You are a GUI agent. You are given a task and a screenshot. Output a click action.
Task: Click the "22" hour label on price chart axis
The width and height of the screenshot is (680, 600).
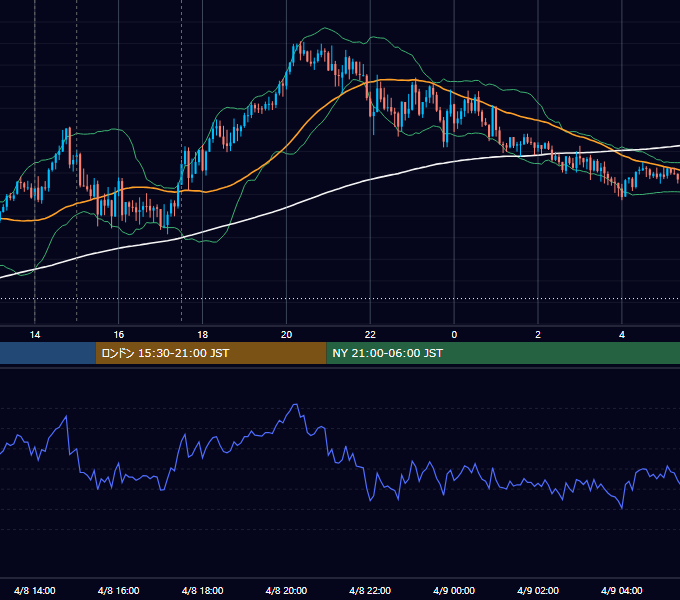coord(370,335)
